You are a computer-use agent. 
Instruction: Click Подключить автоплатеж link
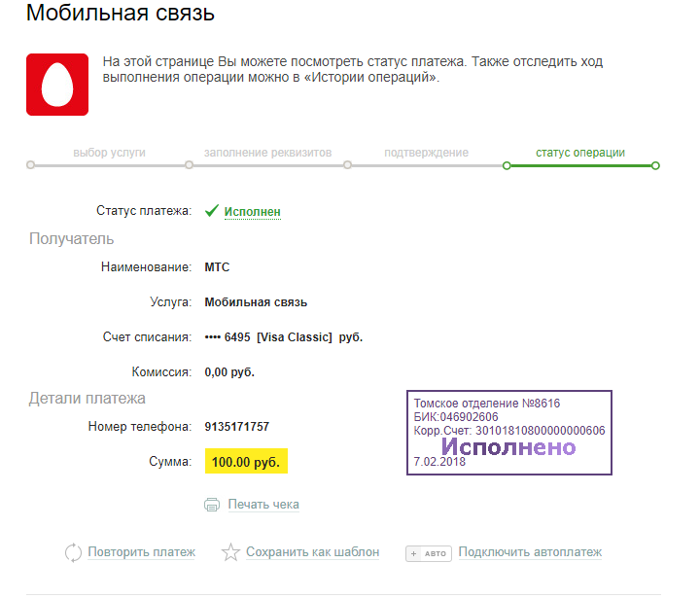530,552
